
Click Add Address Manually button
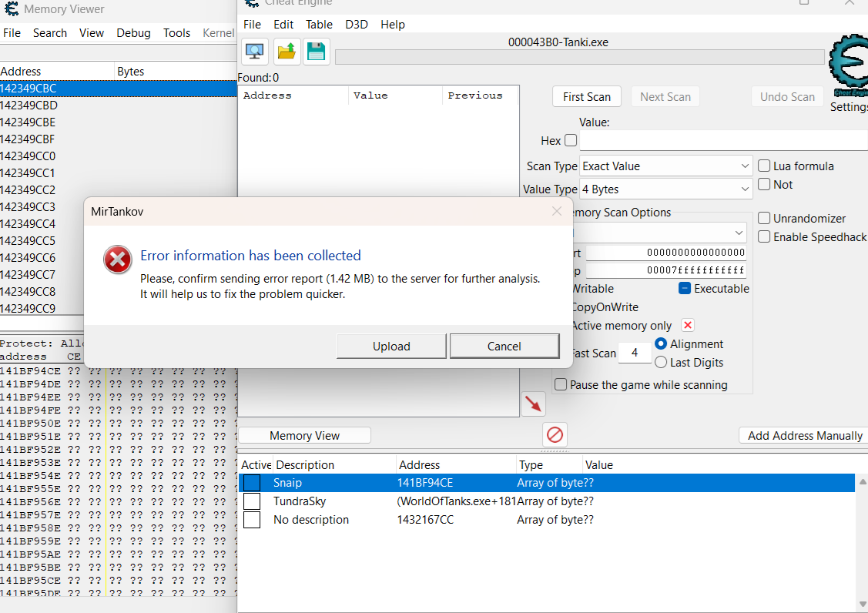805,435
